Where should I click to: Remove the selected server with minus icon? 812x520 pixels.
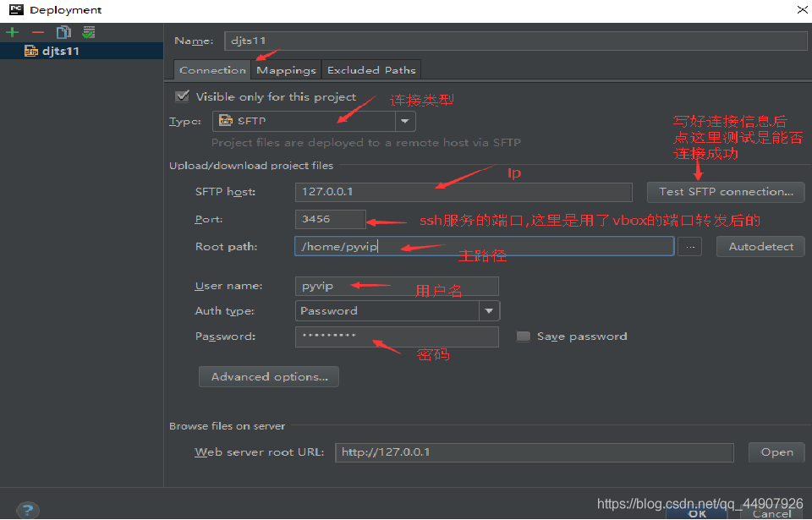pyautogui.click(x=38, y=32)
